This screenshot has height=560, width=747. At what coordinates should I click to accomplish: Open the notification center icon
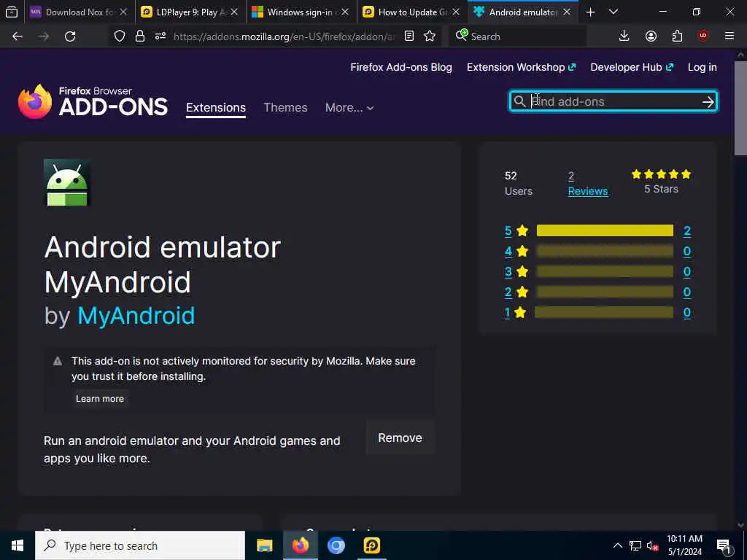(724, 545)
